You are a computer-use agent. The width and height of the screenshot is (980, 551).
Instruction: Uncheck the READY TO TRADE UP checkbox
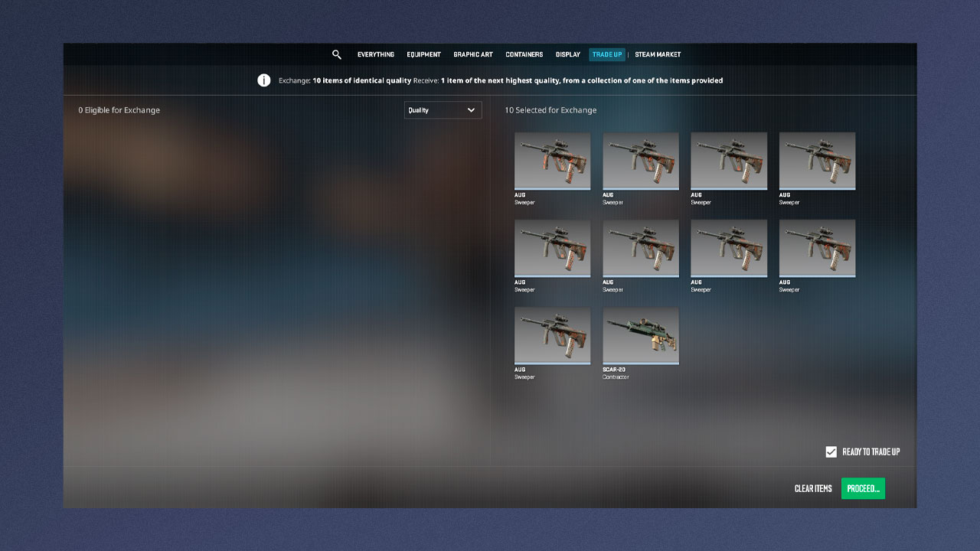[831, 452]
